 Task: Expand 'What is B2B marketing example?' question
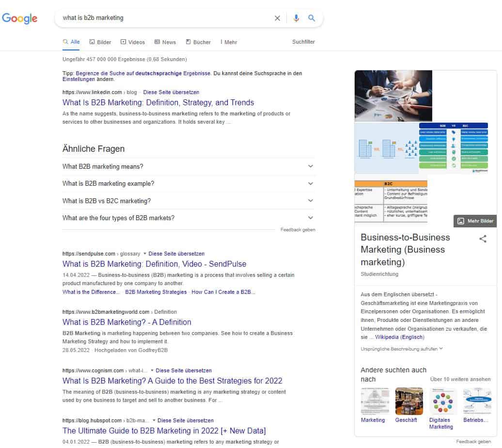[188, 184]
